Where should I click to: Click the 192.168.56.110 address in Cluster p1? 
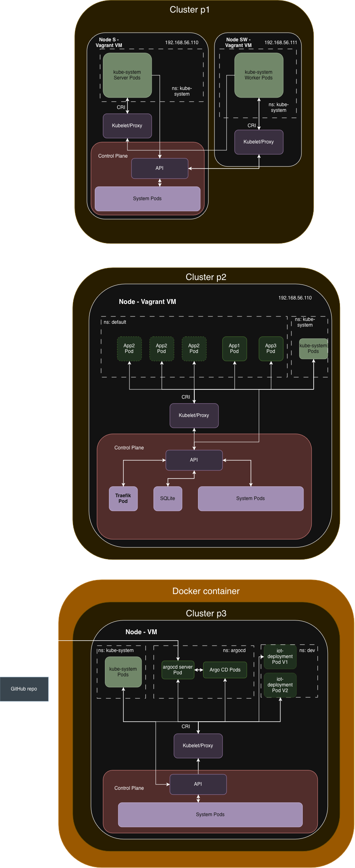point(182,43)
